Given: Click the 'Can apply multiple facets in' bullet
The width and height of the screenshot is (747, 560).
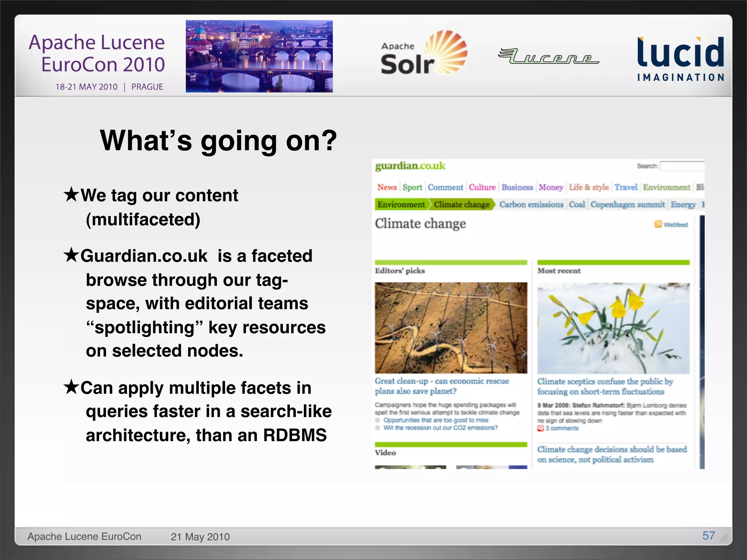Looking at the screenshot, I should 197,411.
